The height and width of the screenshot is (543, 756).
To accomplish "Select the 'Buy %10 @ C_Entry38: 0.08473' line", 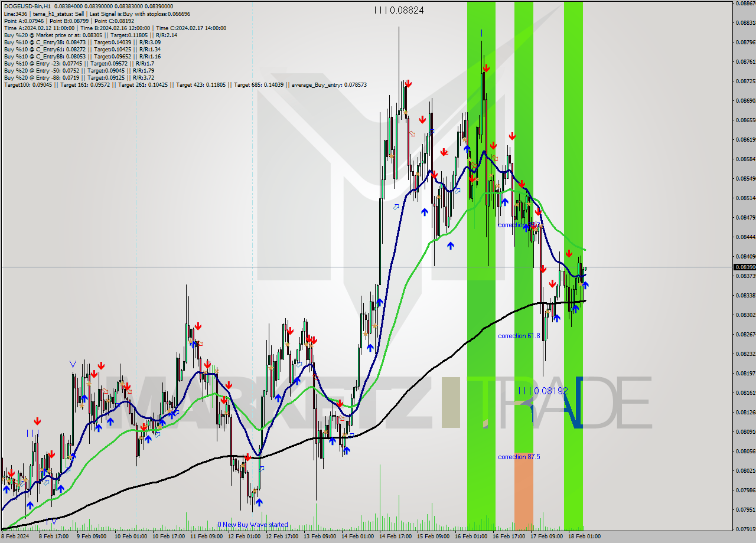I will pos(82,42).
